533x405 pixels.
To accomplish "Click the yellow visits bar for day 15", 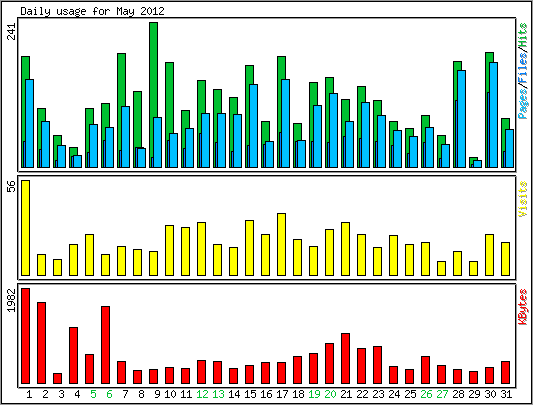I will (250, 248).
